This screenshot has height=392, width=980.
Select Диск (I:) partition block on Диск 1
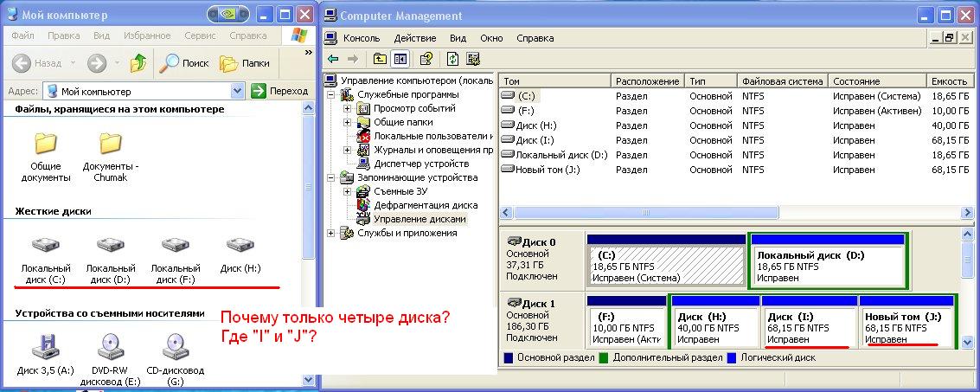pos(810,323)
